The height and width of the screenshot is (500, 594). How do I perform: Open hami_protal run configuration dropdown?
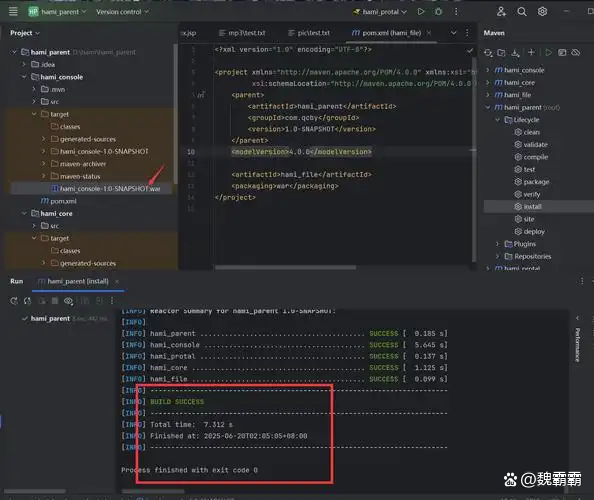tap(380, 12)
